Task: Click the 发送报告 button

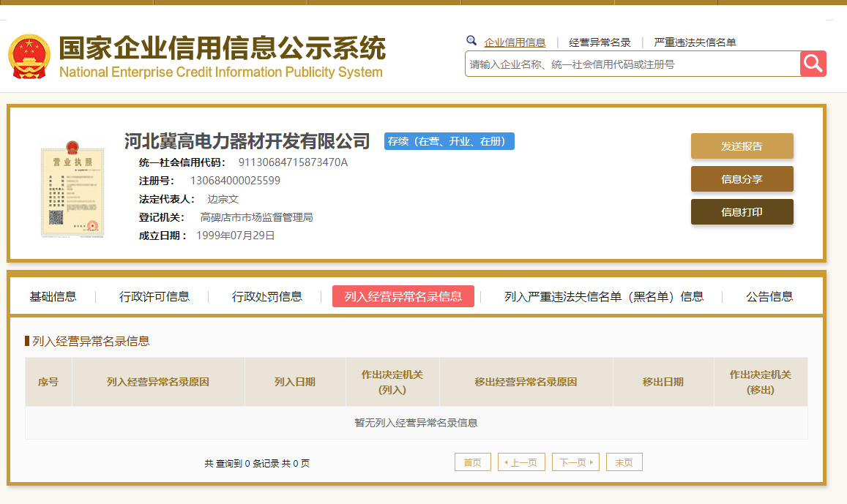Action: (x=742, y=146)
